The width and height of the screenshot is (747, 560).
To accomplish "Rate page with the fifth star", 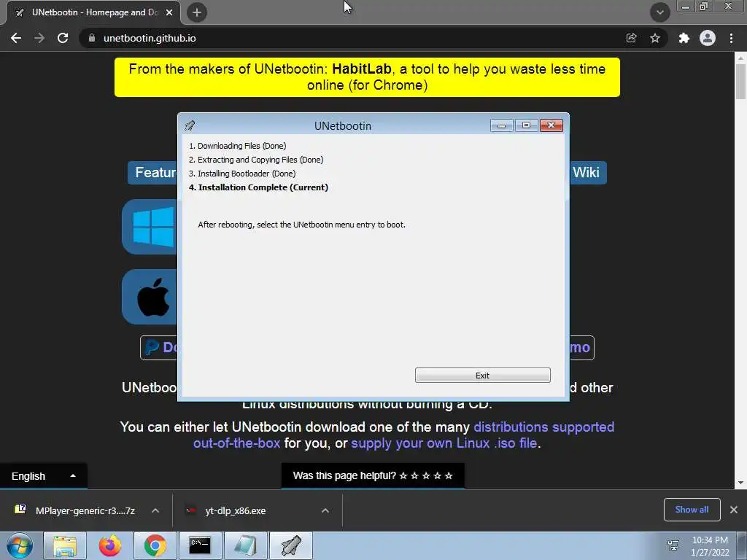I will pyautogui.click(x=449, y=475).
